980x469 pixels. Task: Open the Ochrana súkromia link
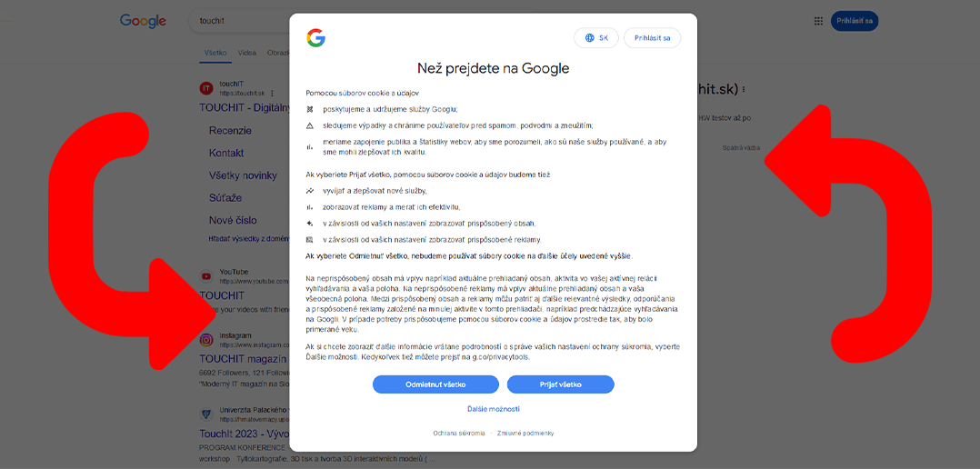click(458, 433)
